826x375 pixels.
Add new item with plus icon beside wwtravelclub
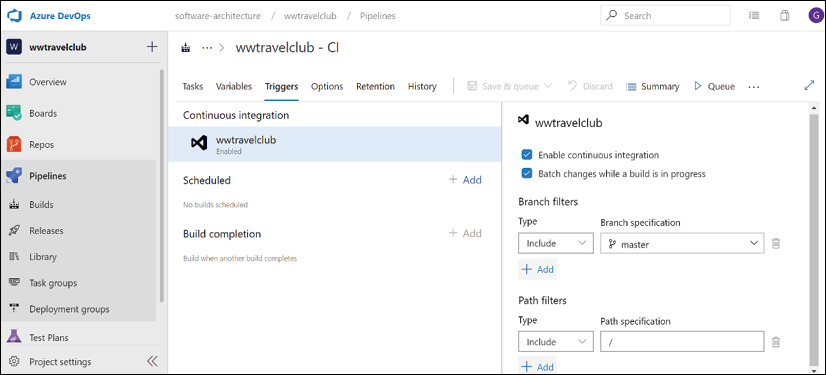152,47
